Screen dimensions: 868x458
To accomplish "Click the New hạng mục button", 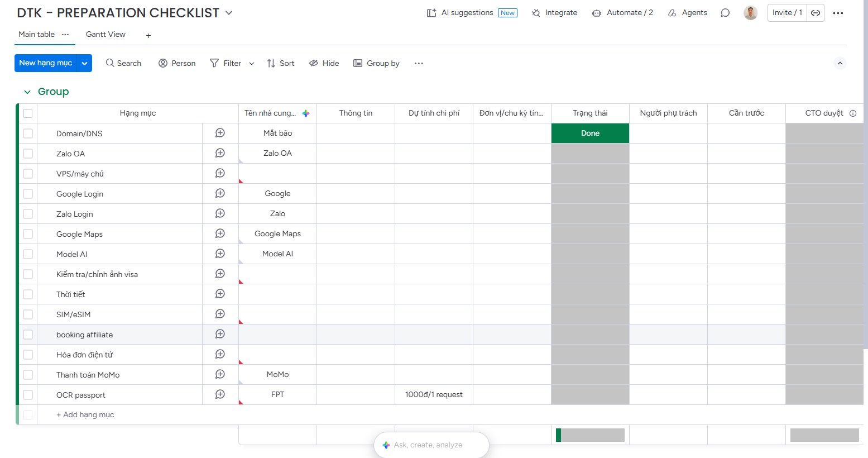I will coord(46,63).
